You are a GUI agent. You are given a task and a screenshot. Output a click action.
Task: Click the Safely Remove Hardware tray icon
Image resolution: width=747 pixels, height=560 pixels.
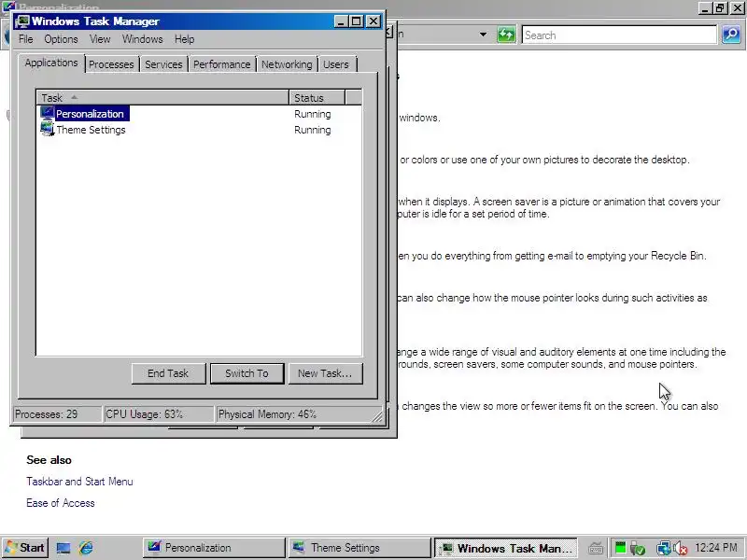[638, 549]
